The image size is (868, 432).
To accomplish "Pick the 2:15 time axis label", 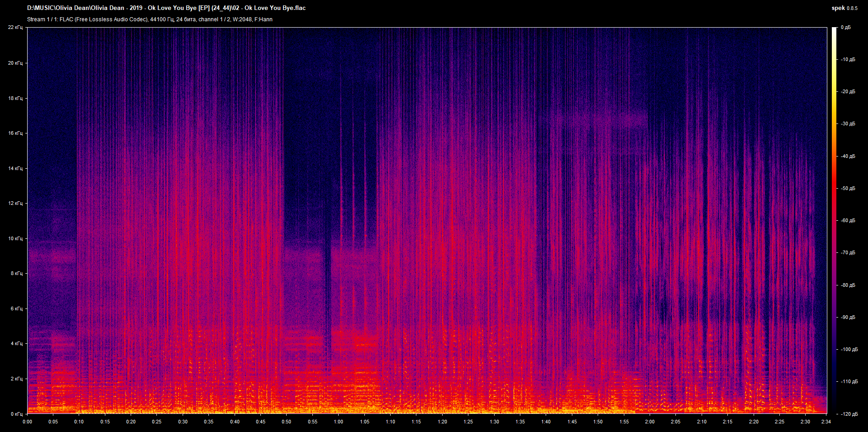I will 728,422.
